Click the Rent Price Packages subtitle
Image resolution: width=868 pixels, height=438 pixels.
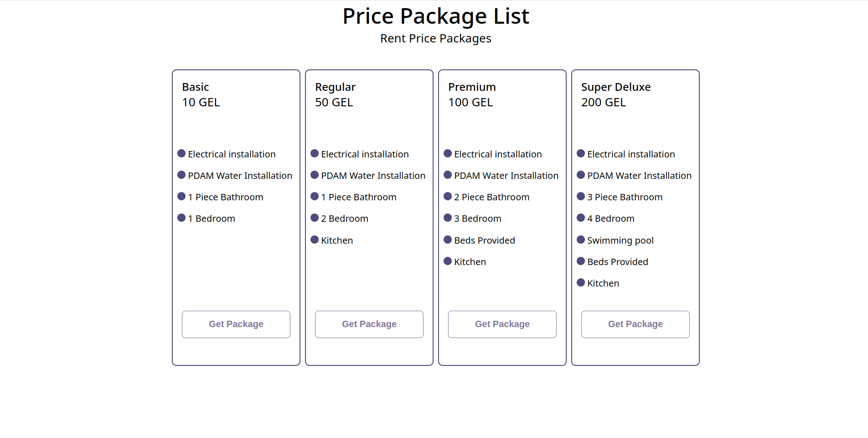point(435,39)
